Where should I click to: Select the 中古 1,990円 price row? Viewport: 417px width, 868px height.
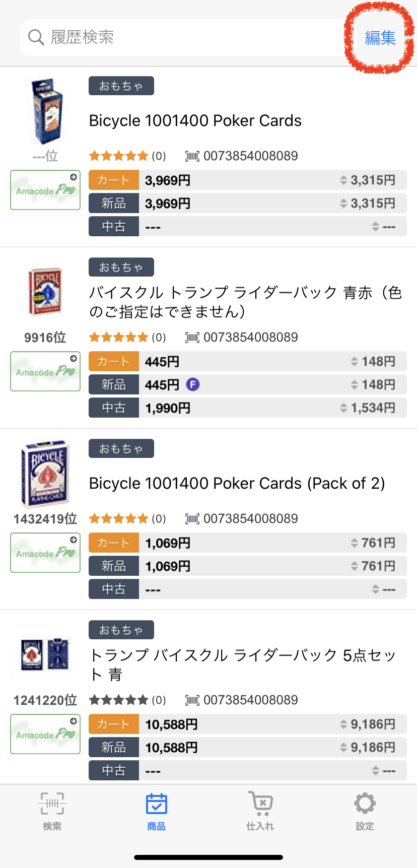[x=247, y=408]
